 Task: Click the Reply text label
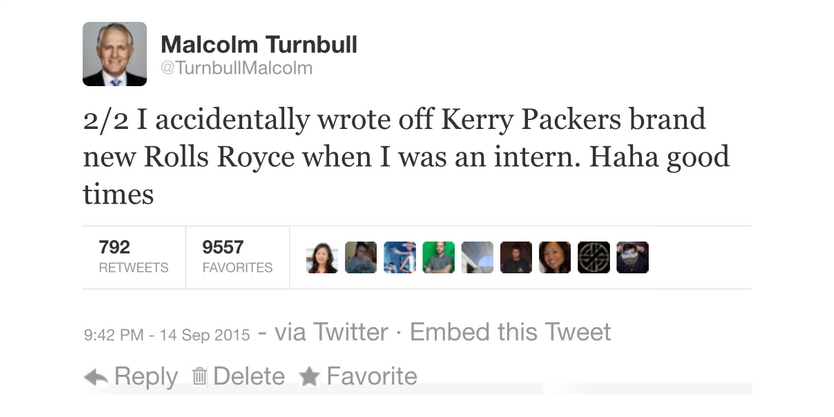tap(146, 377)
